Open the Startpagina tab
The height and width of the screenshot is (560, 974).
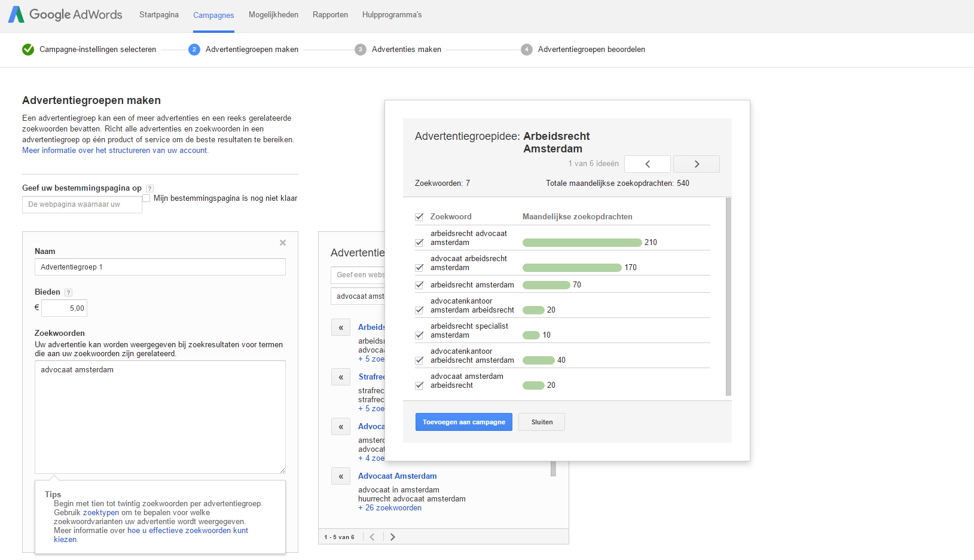pyautogui.click(x=159, y=15)
